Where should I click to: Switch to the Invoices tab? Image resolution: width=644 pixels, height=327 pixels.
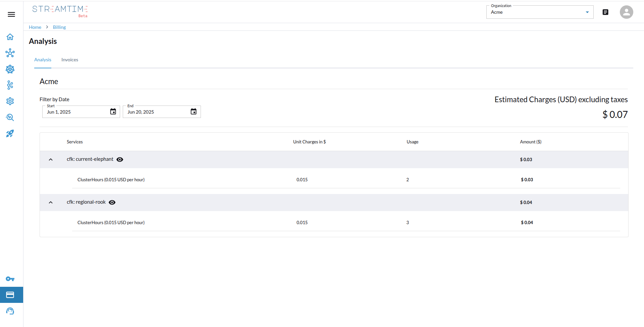pyautogui.click(x=70, y=60)
